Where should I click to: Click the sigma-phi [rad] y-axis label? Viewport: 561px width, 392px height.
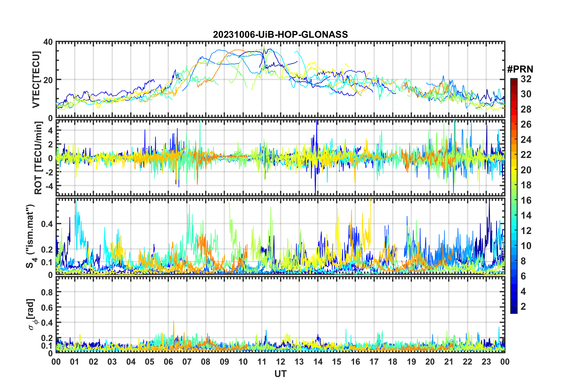[x=32, y=314]
